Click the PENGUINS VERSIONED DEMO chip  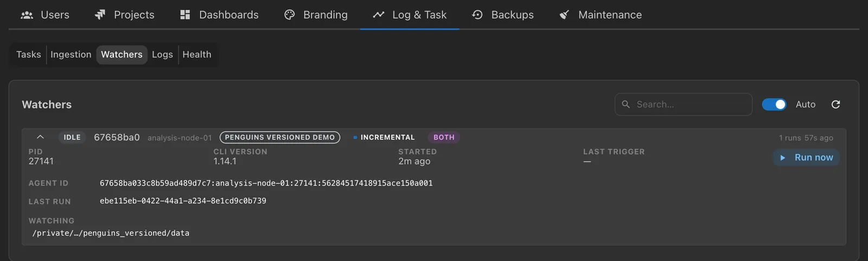coord(280,137)
